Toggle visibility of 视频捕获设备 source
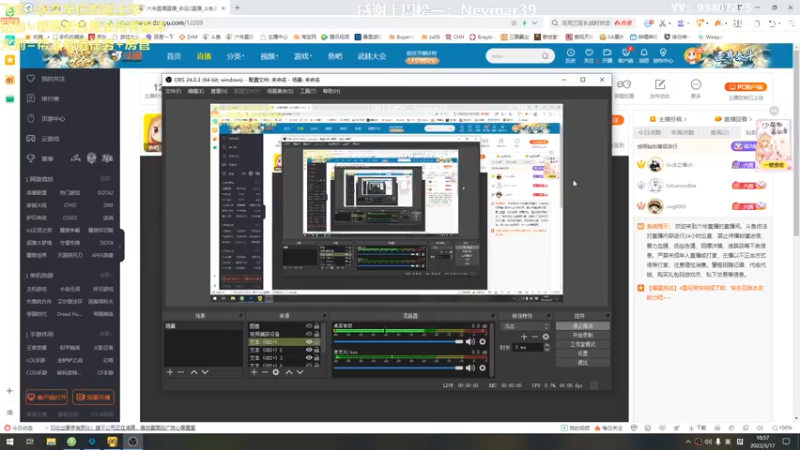Viewport: 800px width, 450px height. [x=309, y=334]
